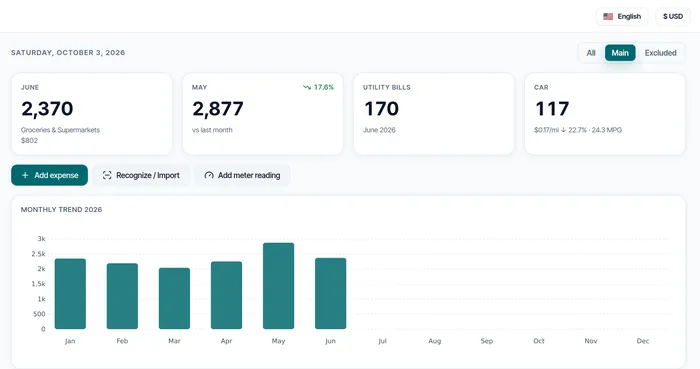Click the '$0.17/mi' car cost text
The height and width of the screenshot is (369, 700).
click(546, 130)
